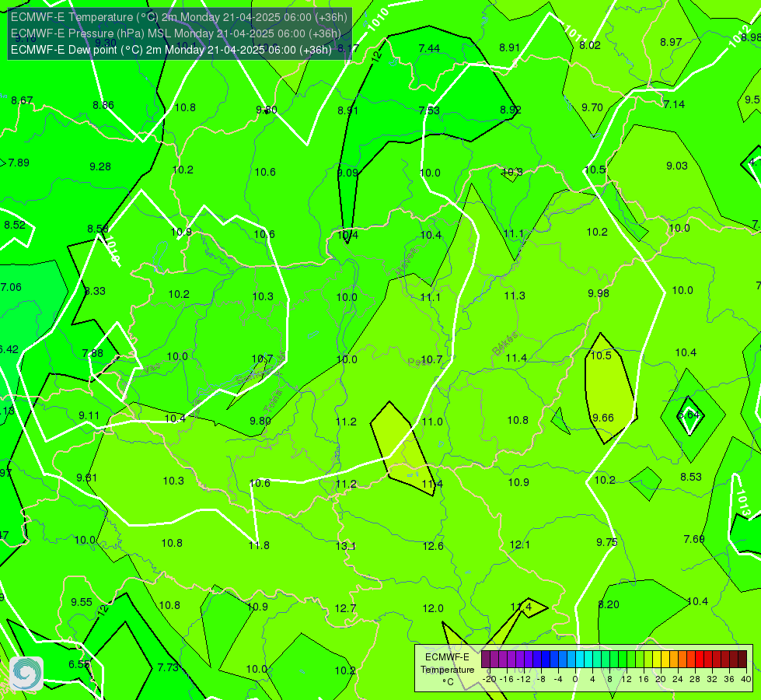
Task: Click the 8.20 temperature value
Action: pos(609,604)
